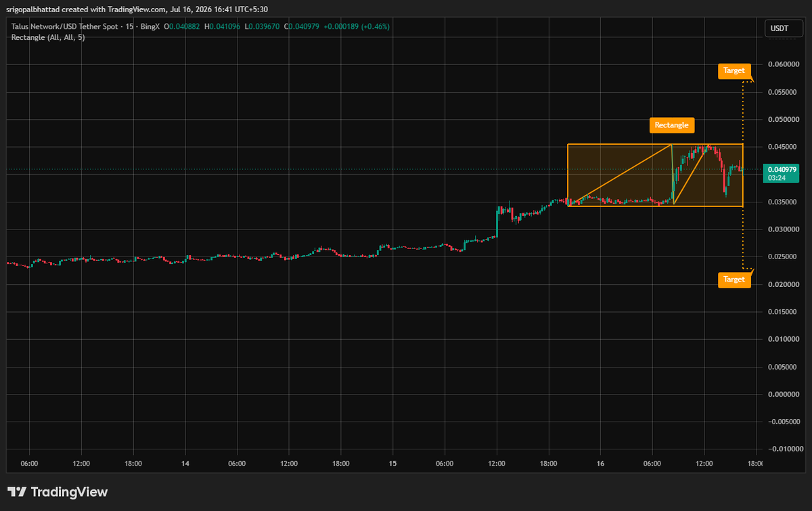Image resolution: width=812 pixels, height=511 pixels.
Task: Click the 0.050000 price axis label
Action: click(783, 120)
